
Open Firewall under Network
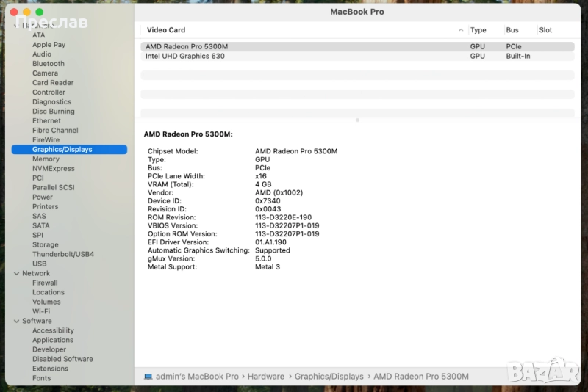point(45,283)
